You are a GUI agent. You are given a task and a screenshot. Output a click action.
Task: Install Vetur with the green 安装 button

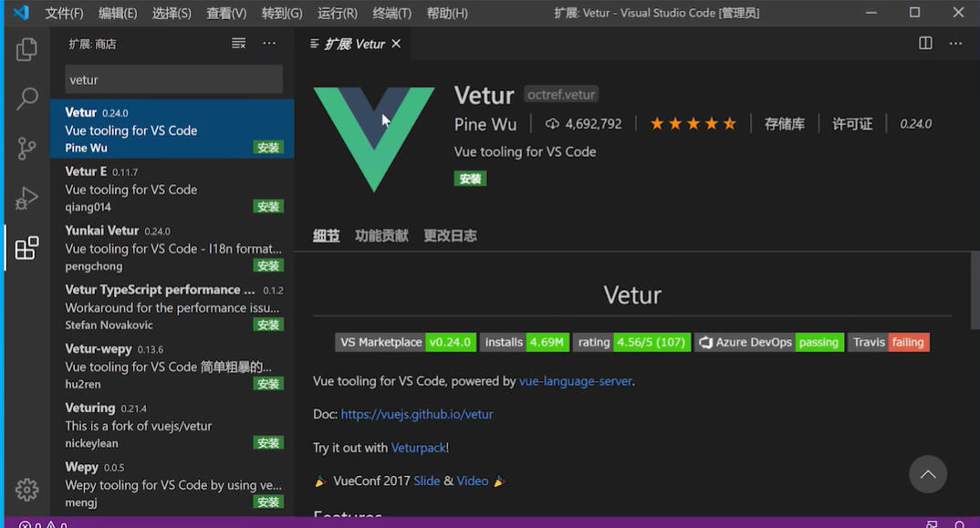[470, 178]
